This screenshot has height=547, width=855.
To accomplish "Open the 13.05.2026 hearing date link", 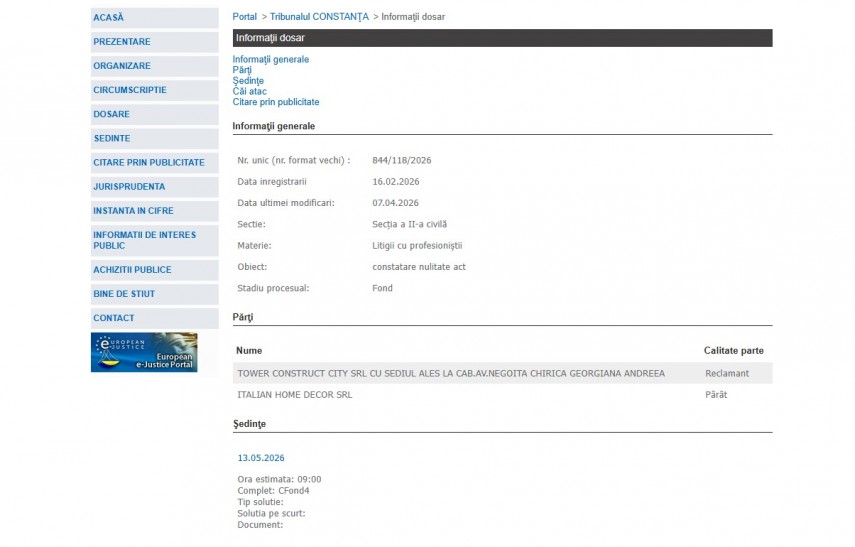I will (x=261, y=458).
